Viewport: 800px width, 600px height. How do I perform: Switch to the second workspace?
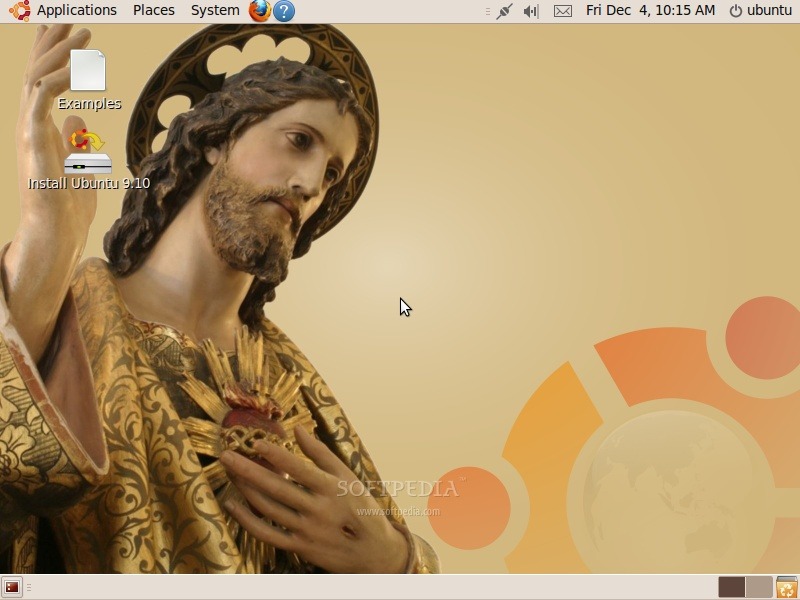point(759,588)
